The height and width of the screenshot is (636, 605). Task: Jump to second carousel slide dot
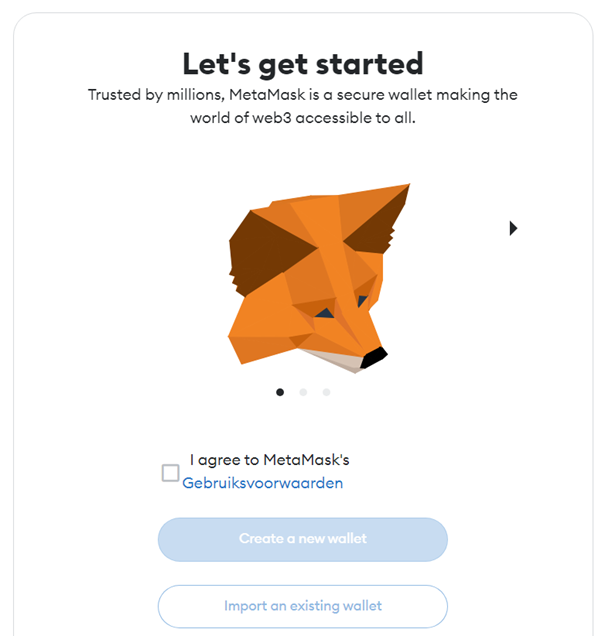(303, 392)
